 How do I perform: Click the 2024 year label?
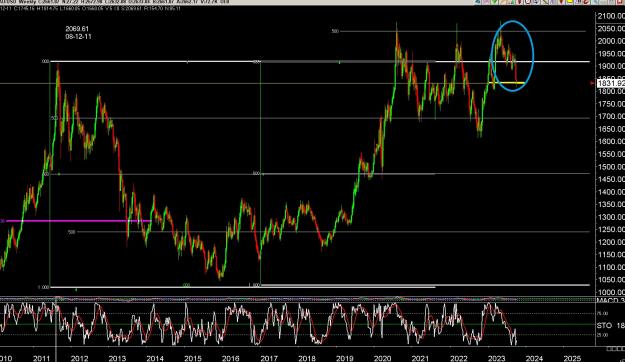535,358
